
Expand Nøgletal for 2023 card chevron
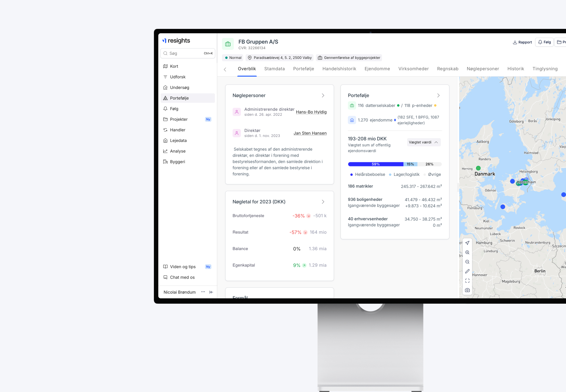323,202
